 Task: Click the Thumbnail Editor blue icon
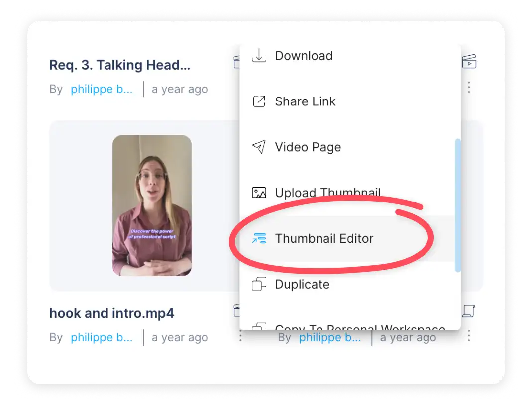pos(259,238)
